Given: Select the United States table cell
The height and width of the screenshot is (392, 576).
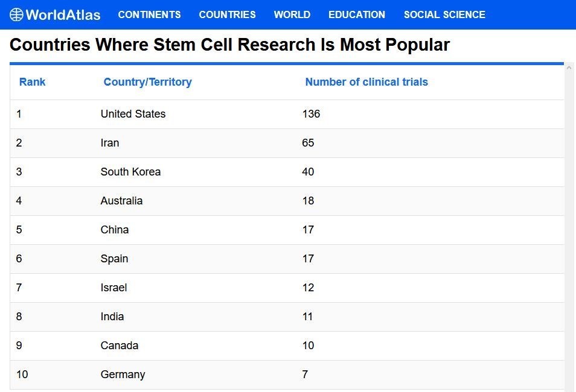Looking at the screenshot, I should (x=133, y=114).
